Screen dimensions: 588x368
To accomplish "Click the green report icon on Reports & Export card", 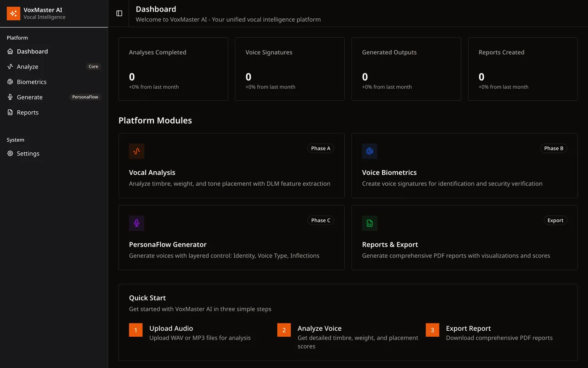I will tap(370, 223).
